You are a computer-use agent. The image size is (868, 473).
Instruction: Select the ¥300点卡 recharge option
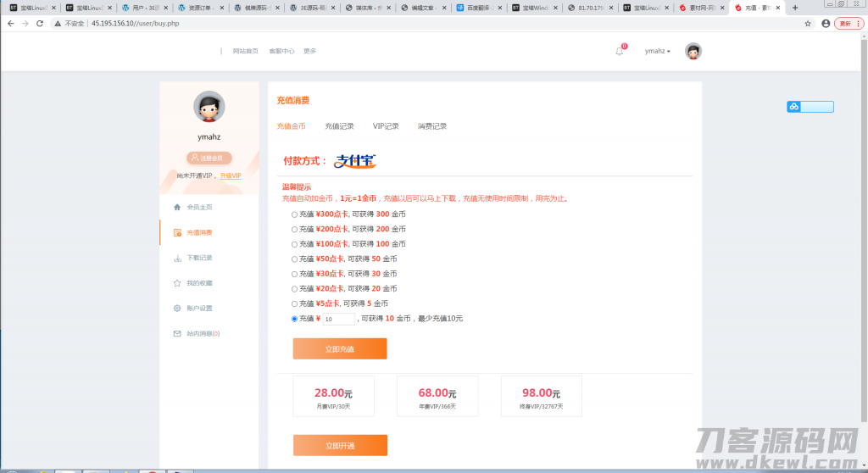click(x=294, y=214)
